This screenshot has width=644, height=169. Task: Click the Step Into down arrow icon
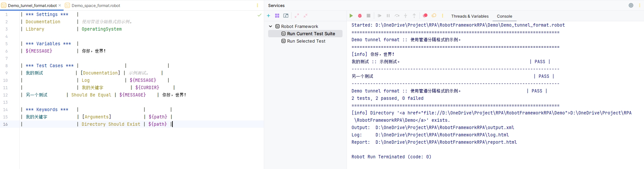(406, 16)
